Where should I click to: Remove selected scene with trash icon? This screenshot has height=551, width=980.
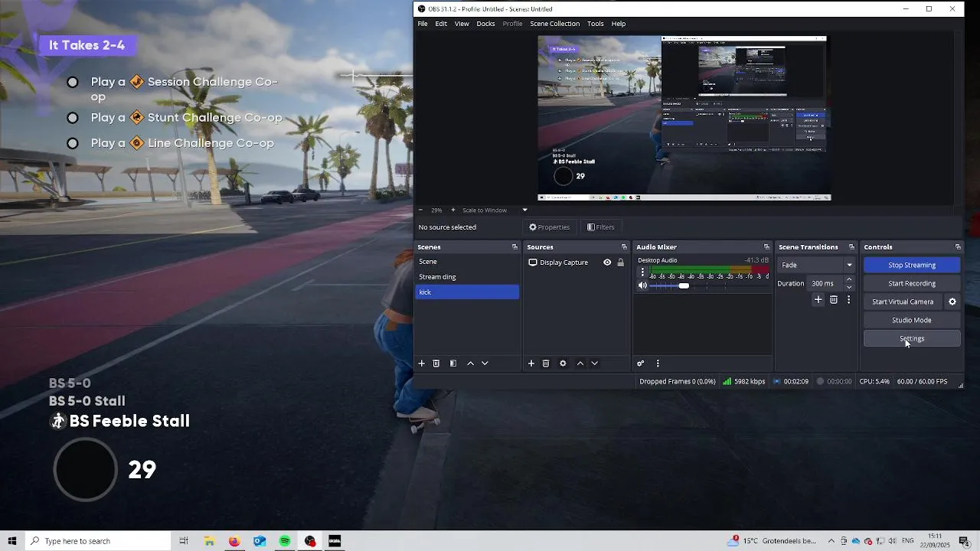point(436,364)
